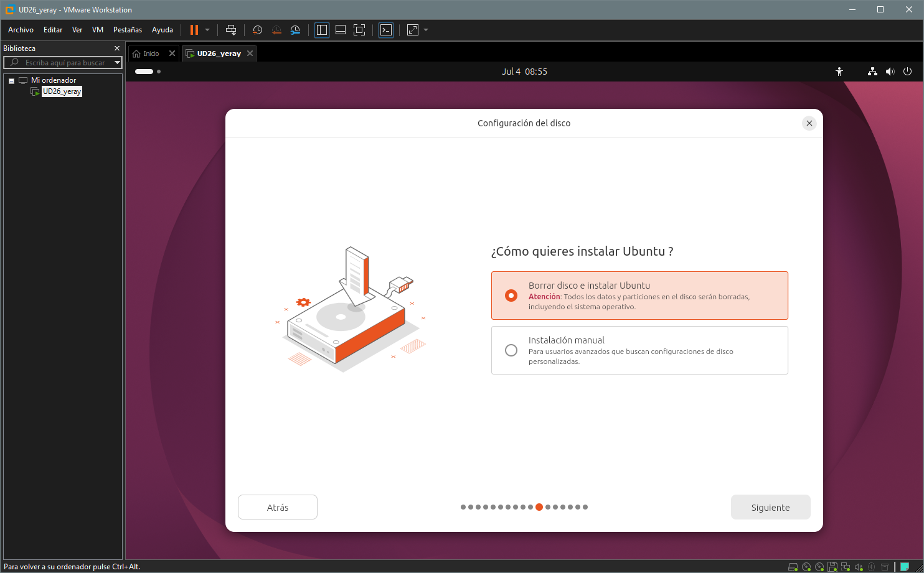The width and height of the screenshot is (924, 573).
Task: Click status text 'Para volver a su ordenador'
Action: pyautogui.click(x=47, y=567)
